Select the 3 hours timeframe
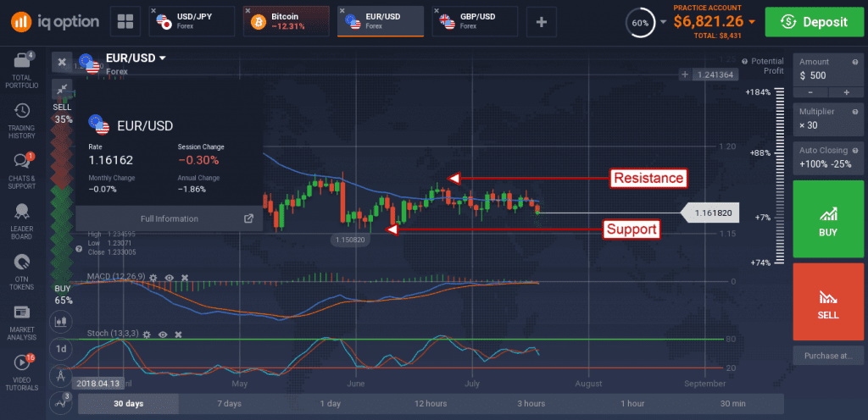This screenshot has width=868, height=420. (x=531, y=403)
